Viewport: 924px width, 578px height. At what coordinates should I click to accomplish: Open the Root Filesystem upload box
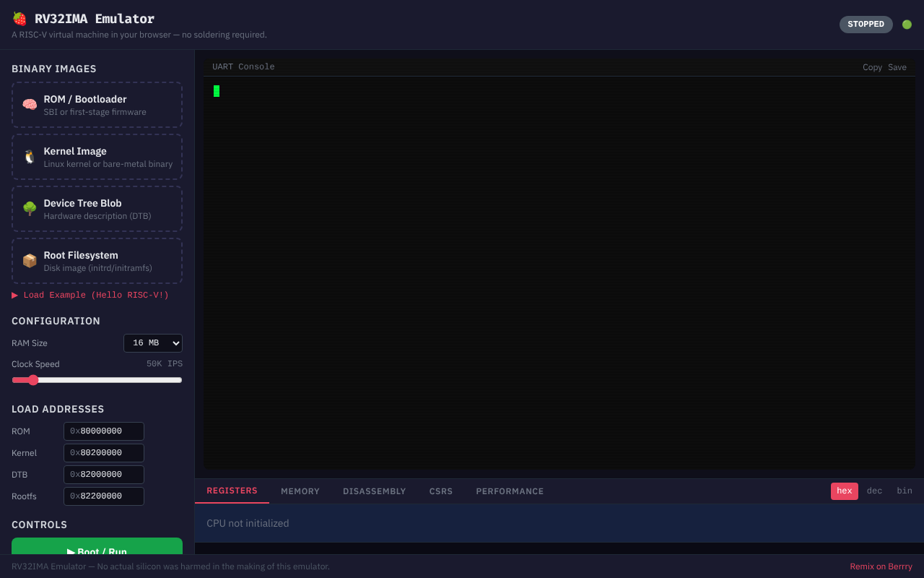click(97, 261)
